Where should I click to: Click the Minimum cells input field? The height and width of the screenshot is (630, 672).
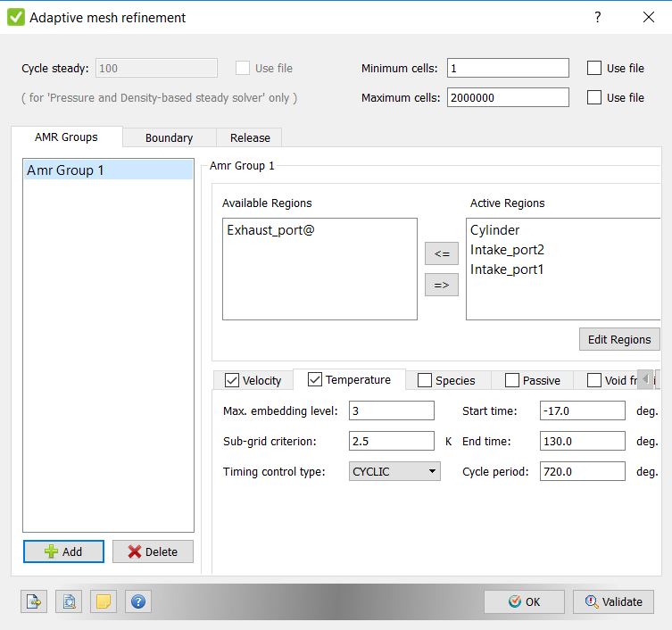point(508,68)
